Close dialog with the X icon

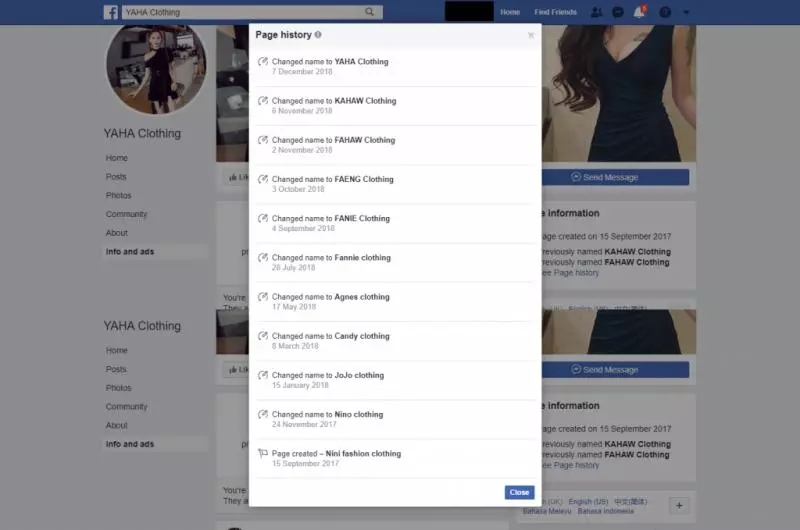coord(531,35)
